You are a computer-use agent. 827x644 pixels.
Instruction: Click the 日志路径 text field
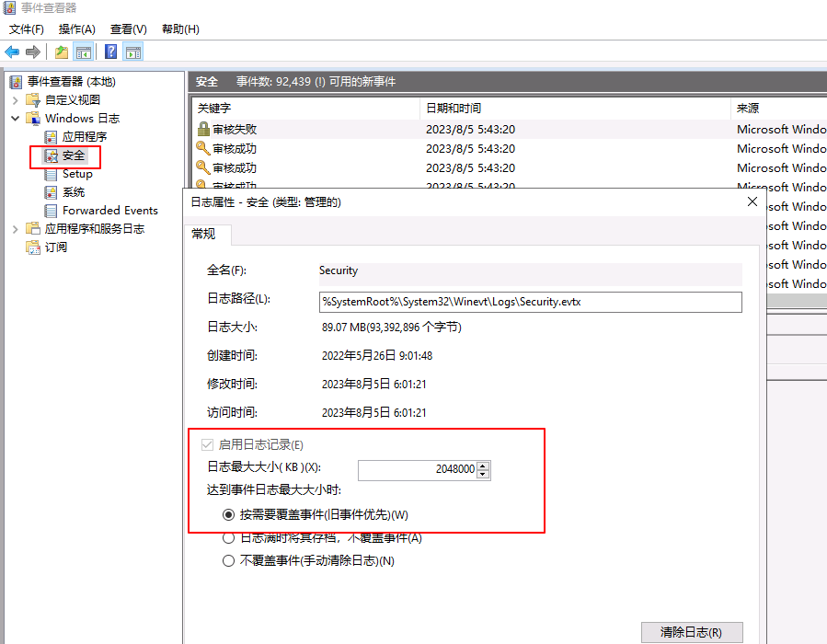click(x=530, y=302)
